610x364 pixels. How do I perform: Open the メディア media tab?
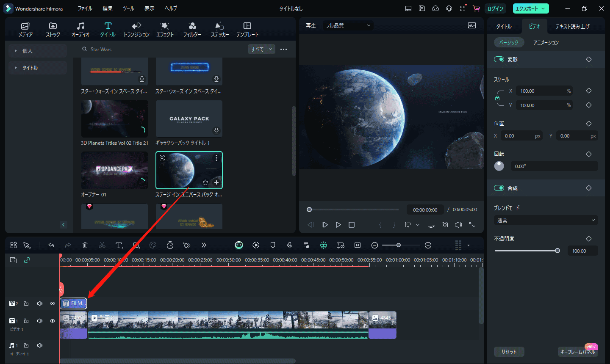[25, 30]
